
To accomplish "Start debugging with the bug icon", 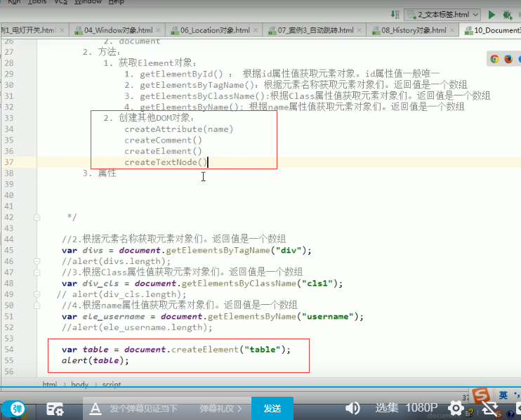I will click(x=507, y=15).
